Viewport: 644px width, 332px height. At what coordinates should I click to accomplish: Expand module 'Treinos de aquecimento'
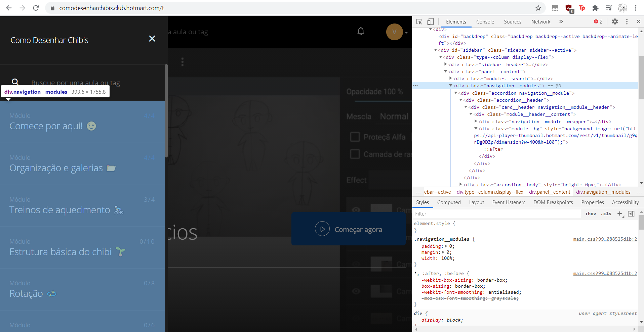(82, 206)
